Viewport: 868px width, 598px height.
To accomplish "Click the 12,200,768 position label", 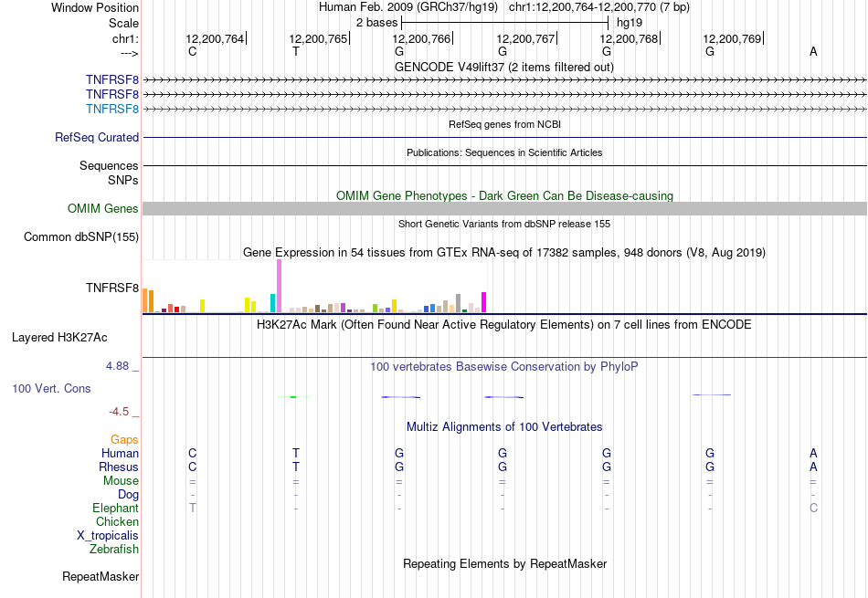I will tap(629, 38).
